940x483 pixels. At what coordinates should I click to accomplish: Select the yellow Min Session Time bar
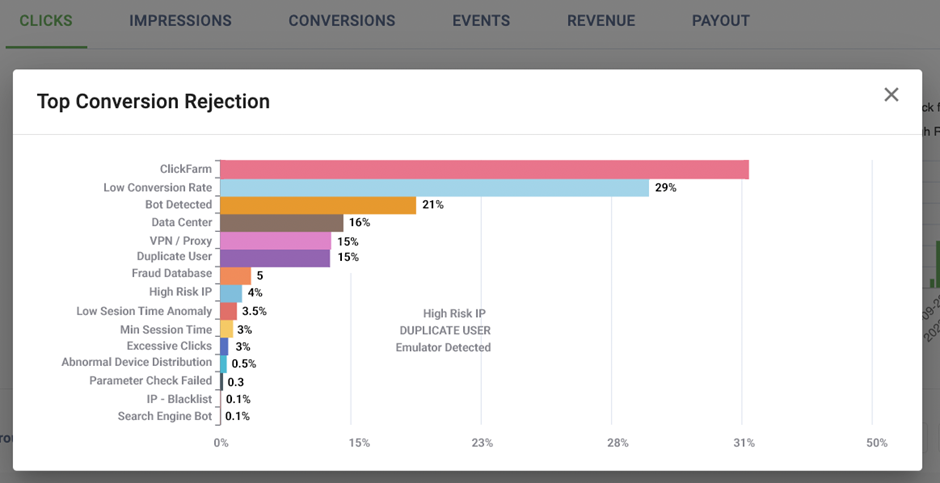click(x=227, y=329)
